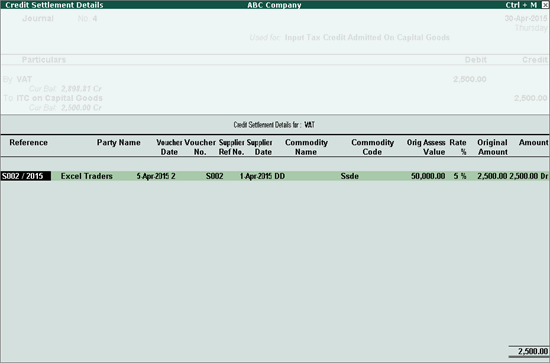Viewport: 550px width, 363px height.
Task: Click the Party Name column header
Action: (119, 143)
